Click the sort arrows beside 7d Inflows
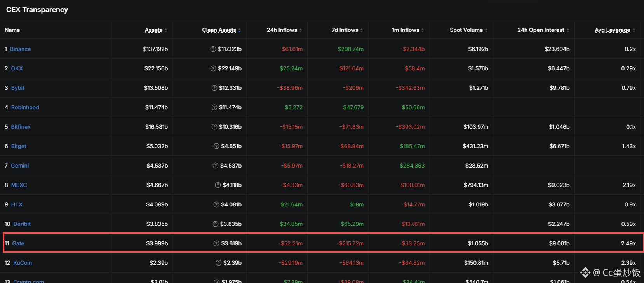Screen dimensions: 644x283 (x=362, y=30)
